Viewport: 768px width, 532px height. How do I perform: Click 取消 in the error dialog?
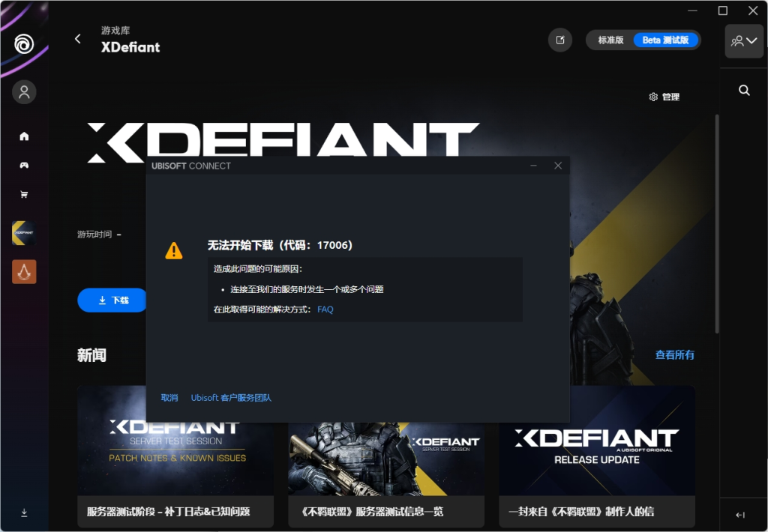tap(169, 397)
